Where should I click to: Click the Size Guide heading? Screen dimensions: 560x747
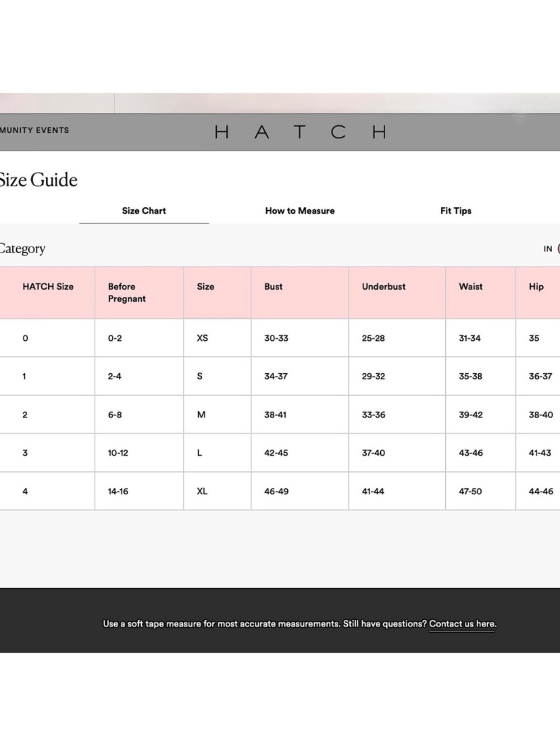38,179
